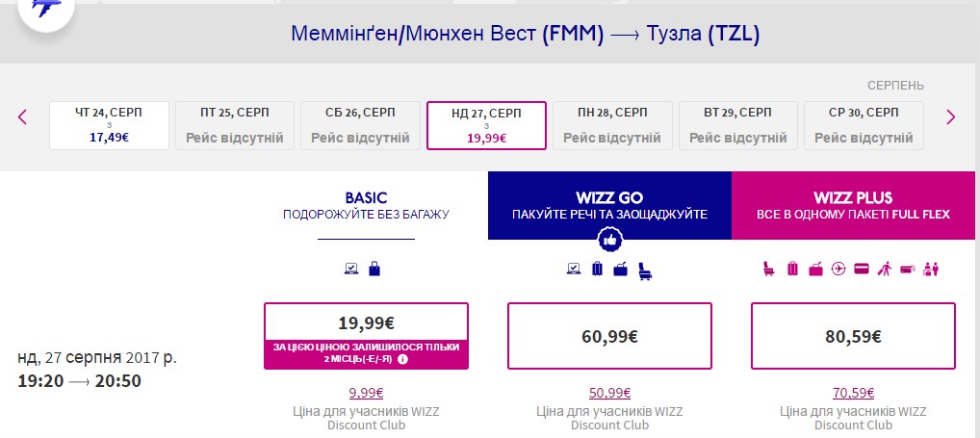This screenshot has height=438, width=980.
Task: Open the 9,99€ Discount Club price link
Action: click(x=366, y=393)
